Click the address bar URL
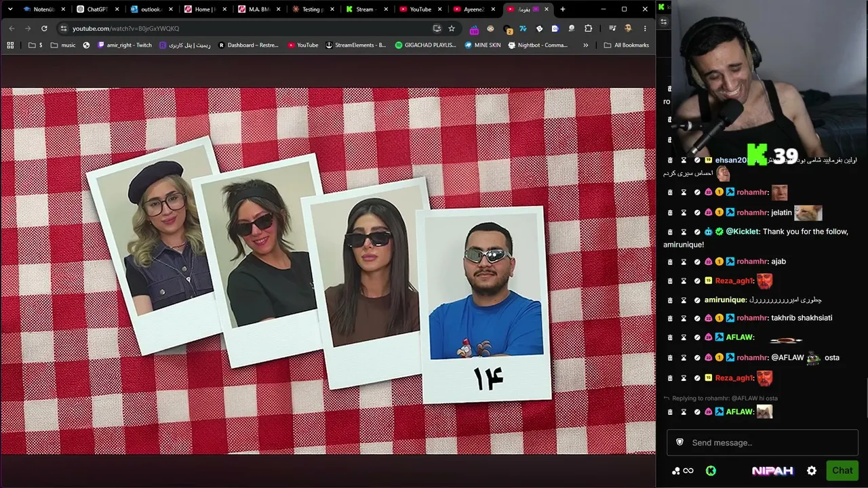Viewport: 868px width, 488px height. [x=126, y=28]
